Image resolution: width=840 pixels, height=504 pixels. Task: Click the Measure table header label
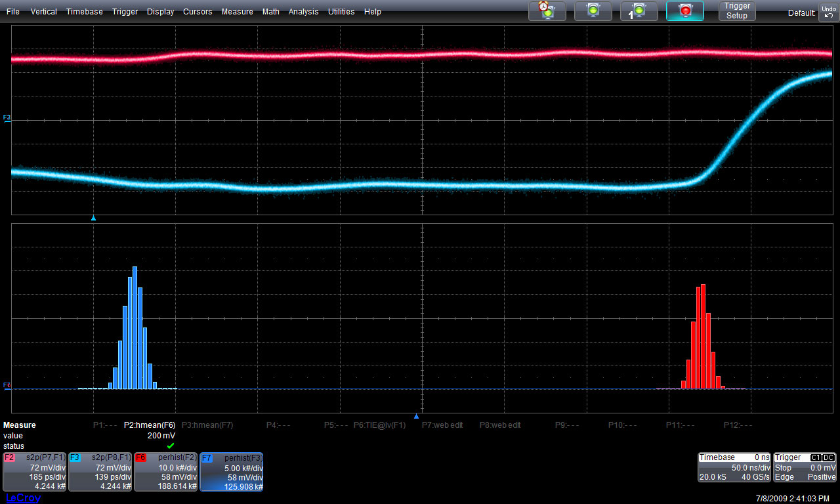20,425
